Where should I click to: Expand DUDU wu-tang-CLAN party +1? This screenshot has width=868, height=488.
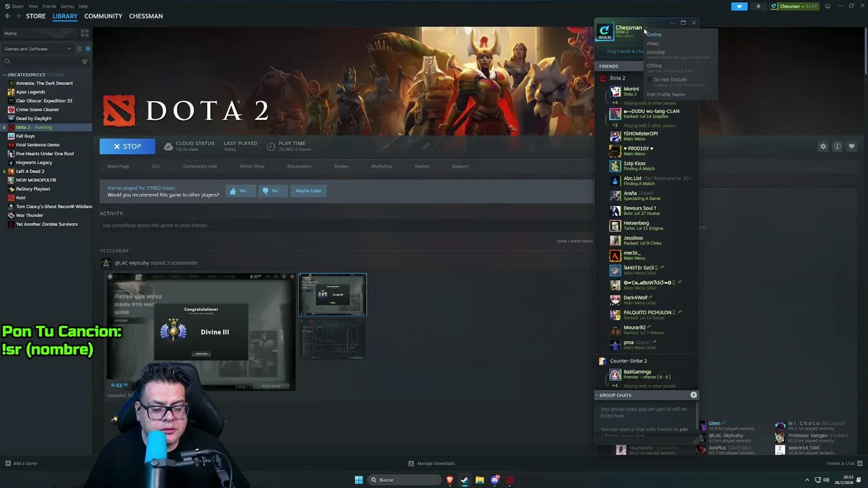[614, 125]
